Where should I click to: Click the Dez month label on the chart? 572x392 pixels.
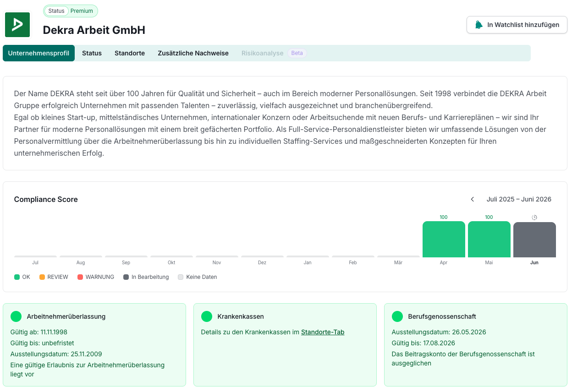pos(262,263)
